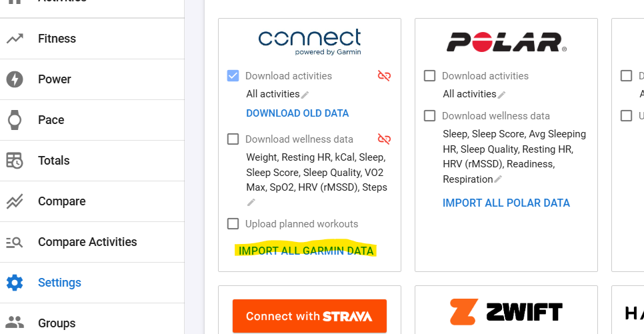Screen dimensions: 644x334
Task: Click the Settings gear icon
Action: 15,283
